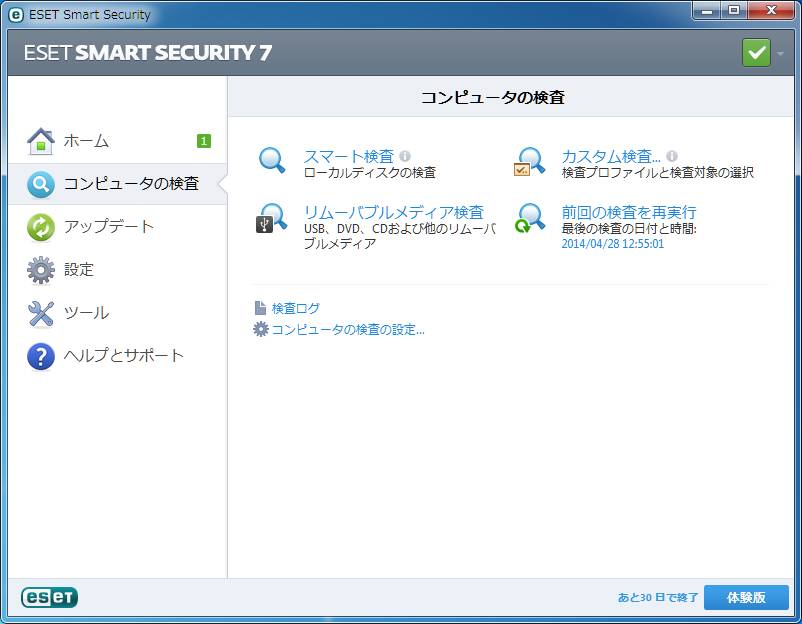Click the Tools wrench icon in sidebar
802x624 pixels.
pos(41,313)
